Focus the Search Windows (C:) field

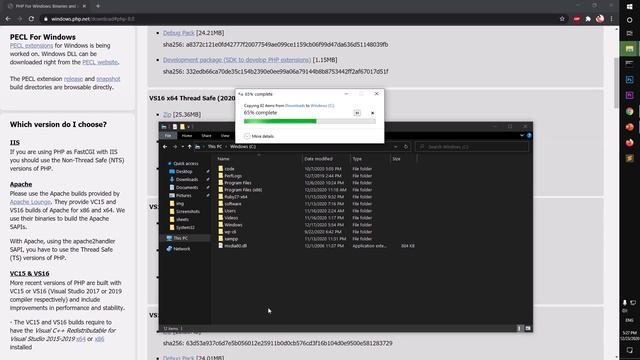(x=472, y=147)
